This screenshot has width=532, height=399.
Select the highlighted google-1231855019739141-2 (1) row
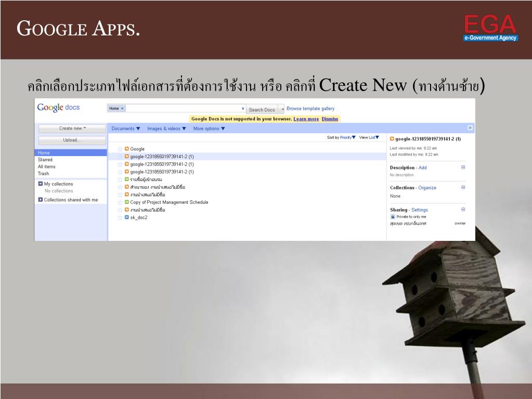point(247,157)
